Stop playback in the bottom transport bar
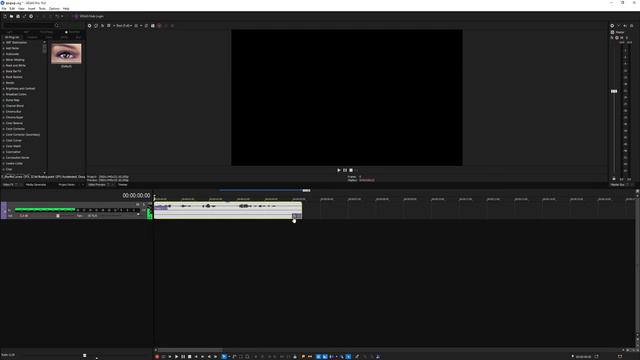Viewport: 640px width, 360px height. pyautogui.click(x=189, y=357)
